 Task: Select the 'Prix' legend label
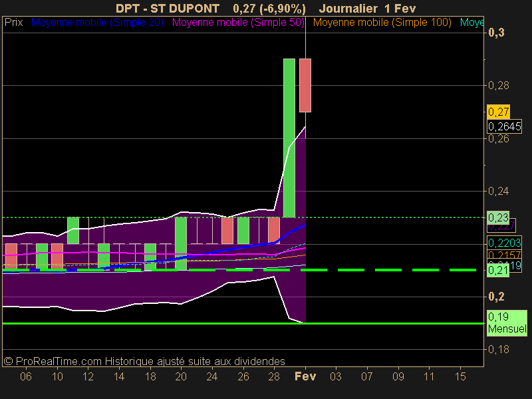coord(13,23)
